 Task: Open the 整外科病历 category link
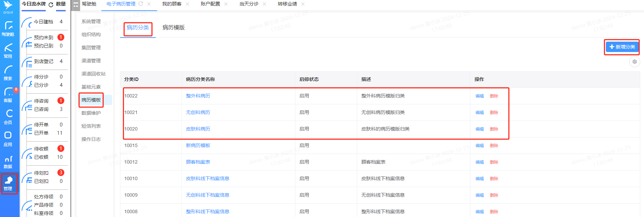[198, 96]
